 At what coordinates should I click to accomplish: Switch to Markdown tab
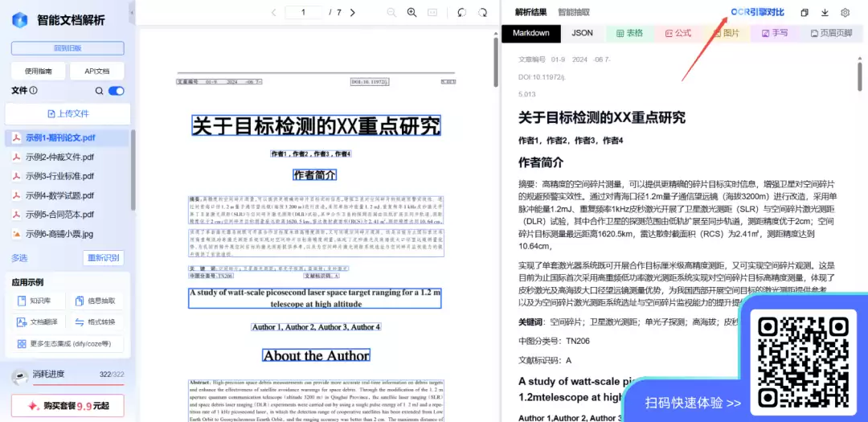point(531,33)
